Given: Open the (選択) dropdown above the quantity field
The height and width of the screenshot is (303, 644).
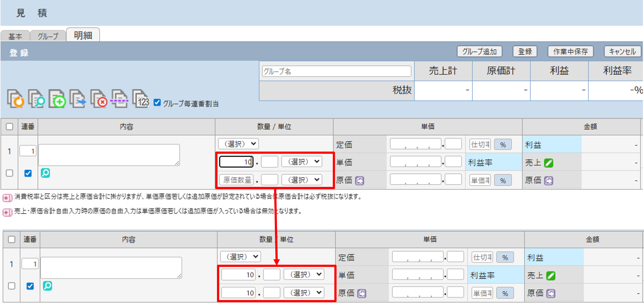Looking at the screenshot, I should tap(238, 144).
